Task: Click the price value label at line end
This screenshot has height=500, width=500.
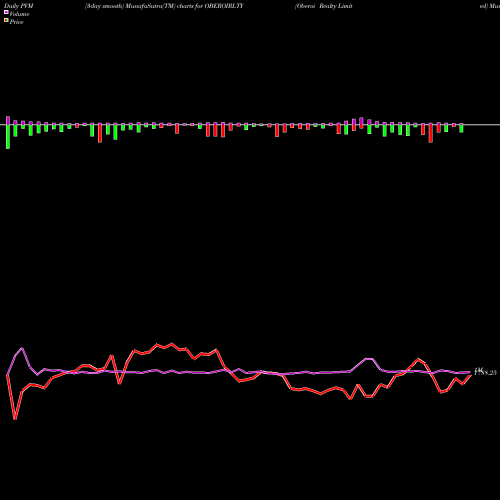Action: [485, 372]
